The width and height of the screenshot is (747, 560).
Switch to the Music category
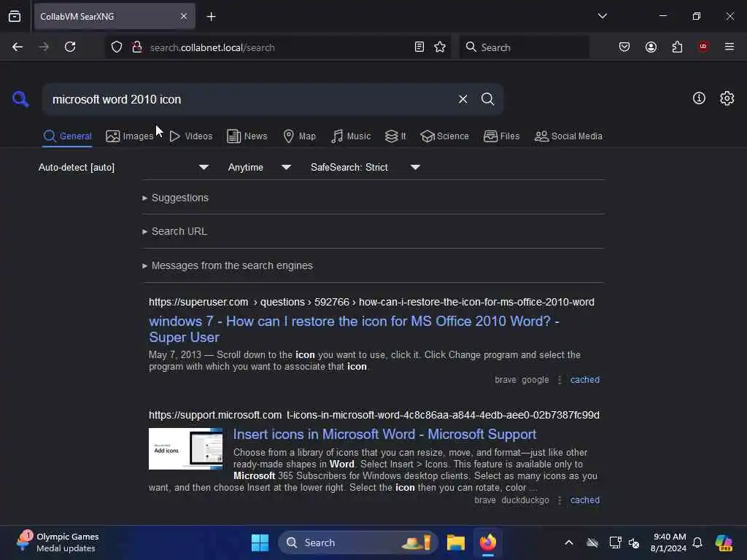coord(351,136)
